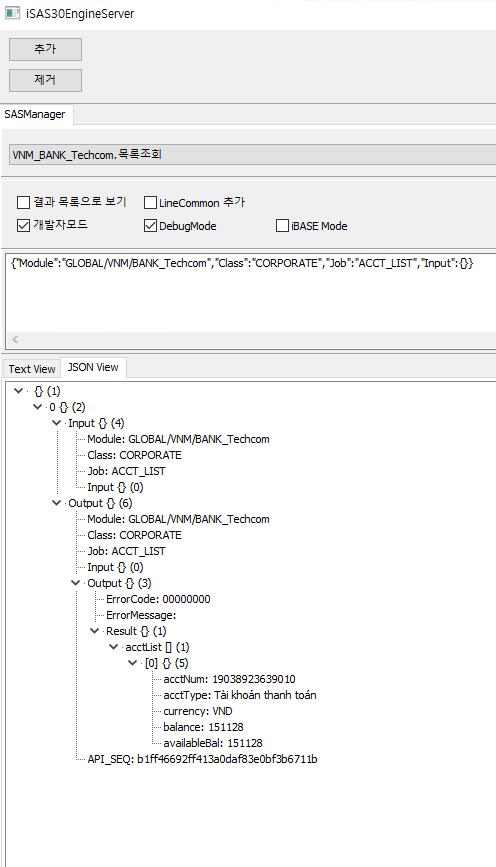Click the iSAS30EngineServer title bar icon
496x867 pixels.
coord(12,13)
